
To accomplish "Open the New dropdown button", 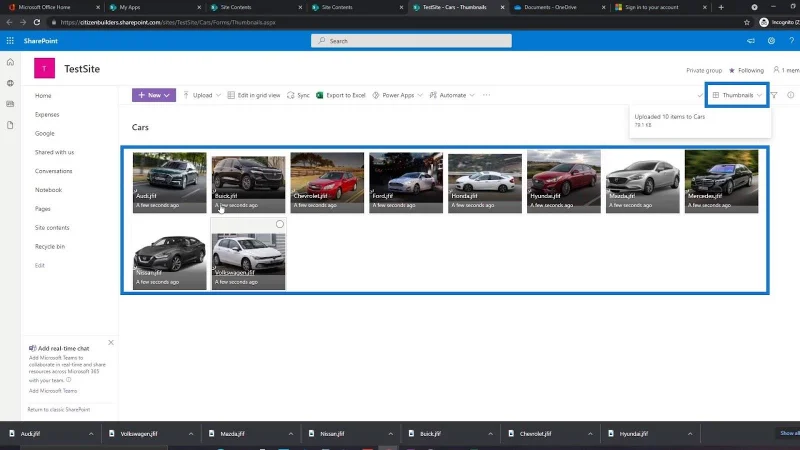I will (x=154, y=95).
